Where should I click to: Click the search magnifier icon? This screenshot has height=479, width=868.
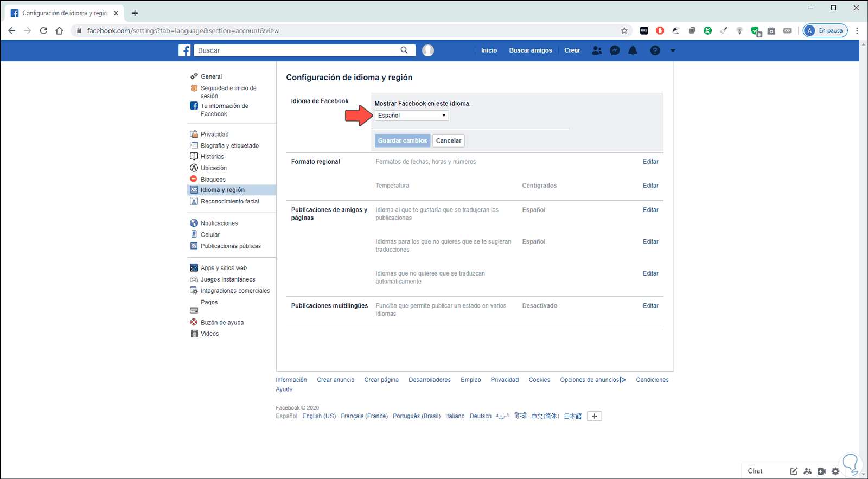coord(404,50)
